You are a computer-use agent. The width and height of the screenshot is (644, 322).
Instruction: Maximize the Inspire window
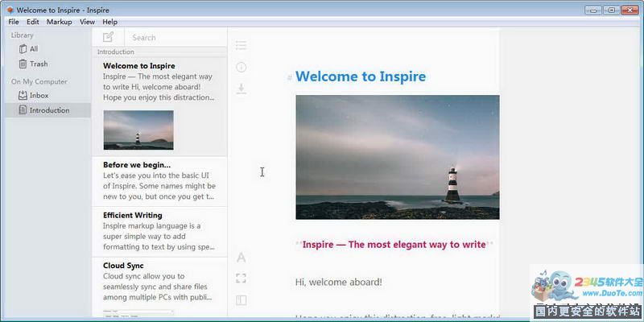612,10
